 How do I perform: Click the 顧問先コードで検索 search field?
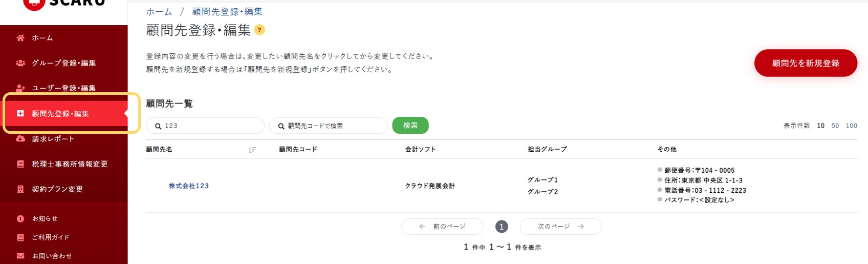coord(329,126)
